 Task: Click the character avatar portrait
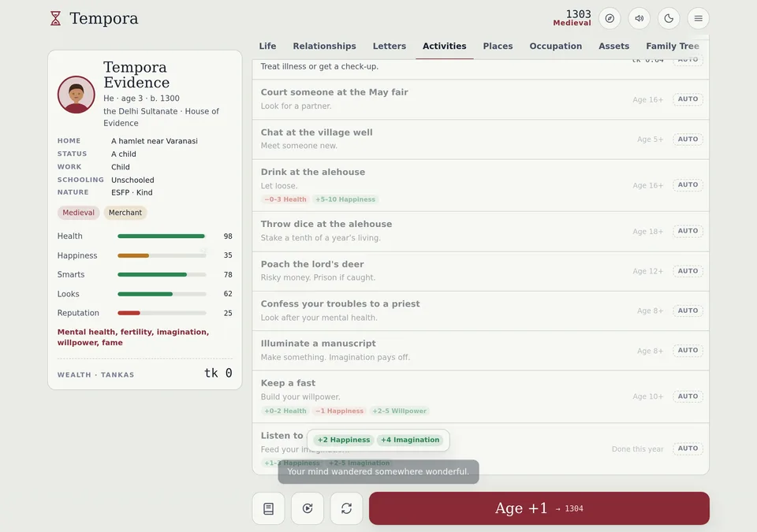tap(76, 95)
